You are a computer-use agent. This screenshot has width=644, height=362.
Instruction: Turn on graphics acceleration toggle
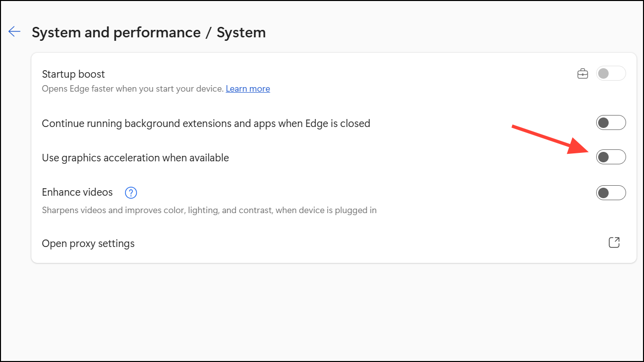click(x=611, y=157)
